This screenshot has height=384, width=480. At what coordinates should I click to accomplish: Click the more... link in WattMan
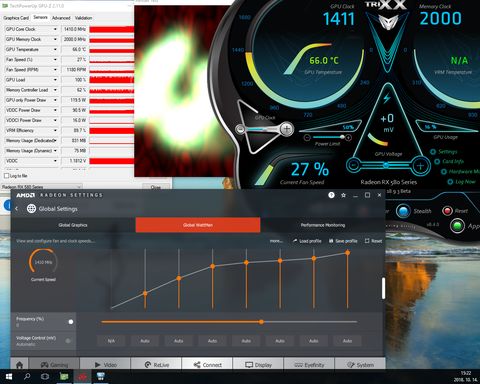point(276,241)
